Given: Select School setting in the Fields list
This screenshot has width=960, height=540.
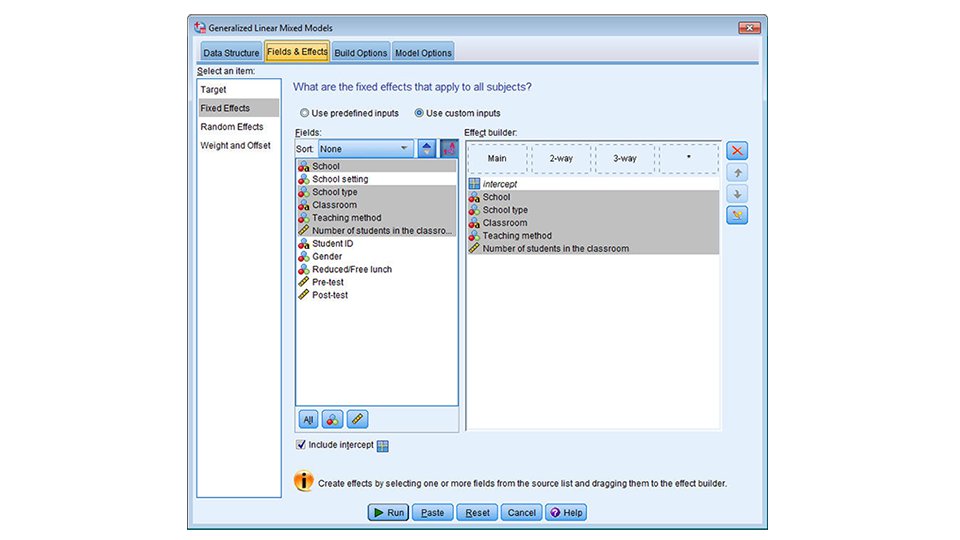Looking at the screenshot, I should (377, 179).
